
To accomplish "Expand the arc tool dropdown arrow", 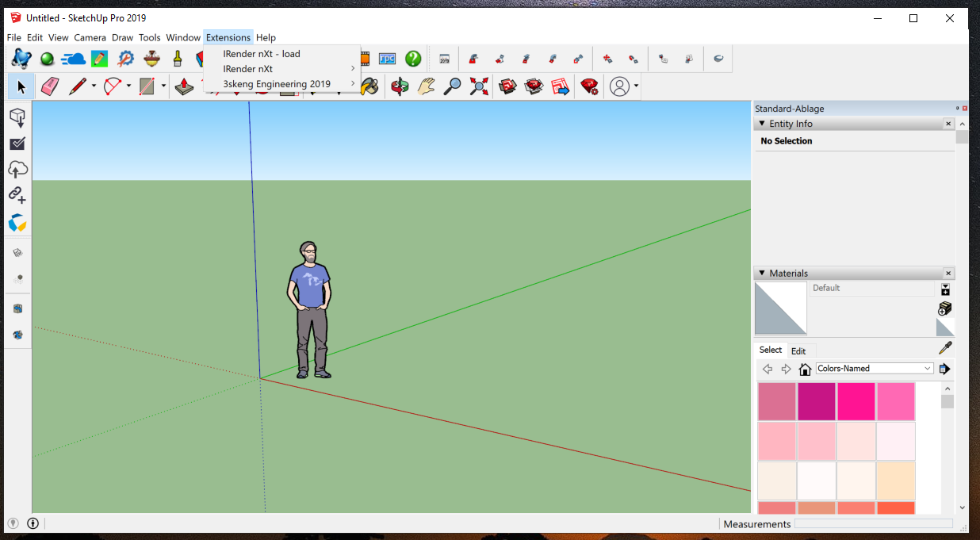I will 128,86.
